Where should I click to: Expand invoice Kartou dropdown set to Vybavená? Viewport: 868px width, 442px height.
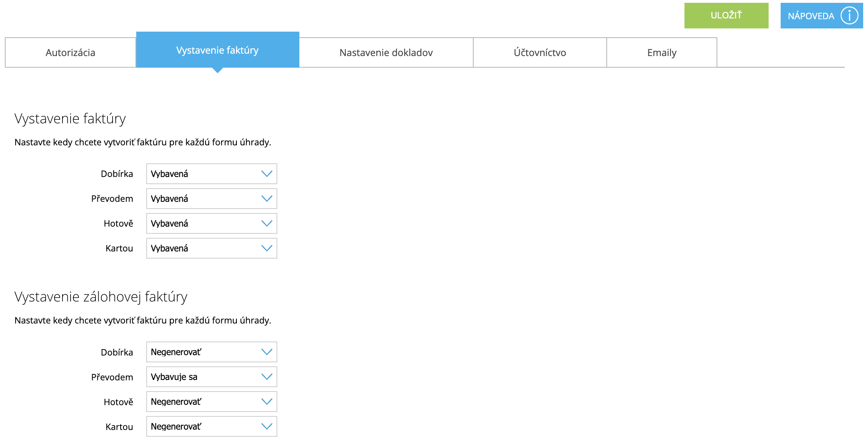[x=212, y=248]
